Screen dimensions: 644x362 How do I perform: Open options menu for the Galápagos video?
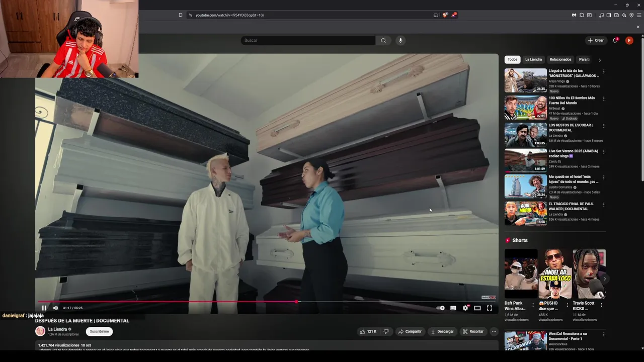point(604,72)
